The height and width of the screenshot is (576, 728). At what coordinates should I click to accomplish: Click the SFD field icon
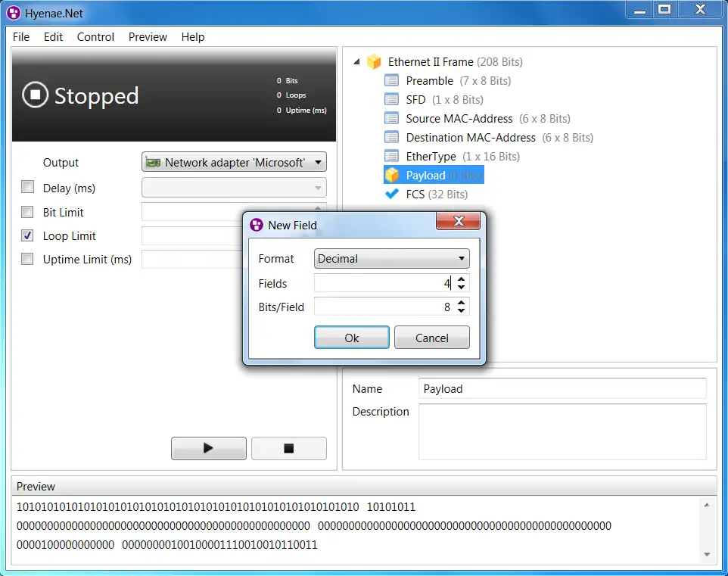[391, 99]
